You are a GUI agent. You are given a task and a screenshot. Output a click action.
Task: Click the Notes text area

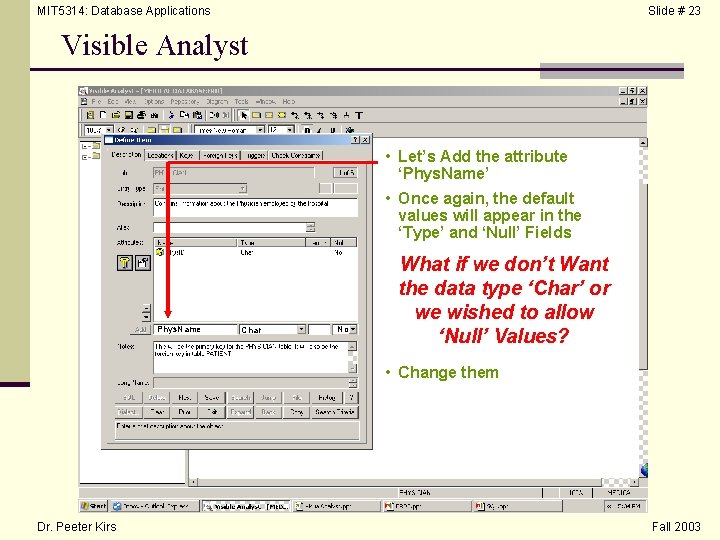coord(251,357)
